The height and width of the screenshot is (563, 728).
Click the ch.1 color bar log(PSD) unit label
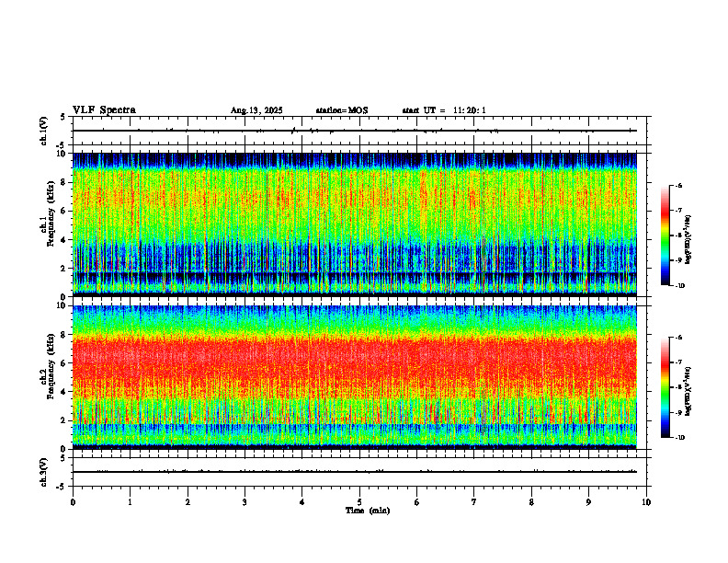(x=688, y=240)
